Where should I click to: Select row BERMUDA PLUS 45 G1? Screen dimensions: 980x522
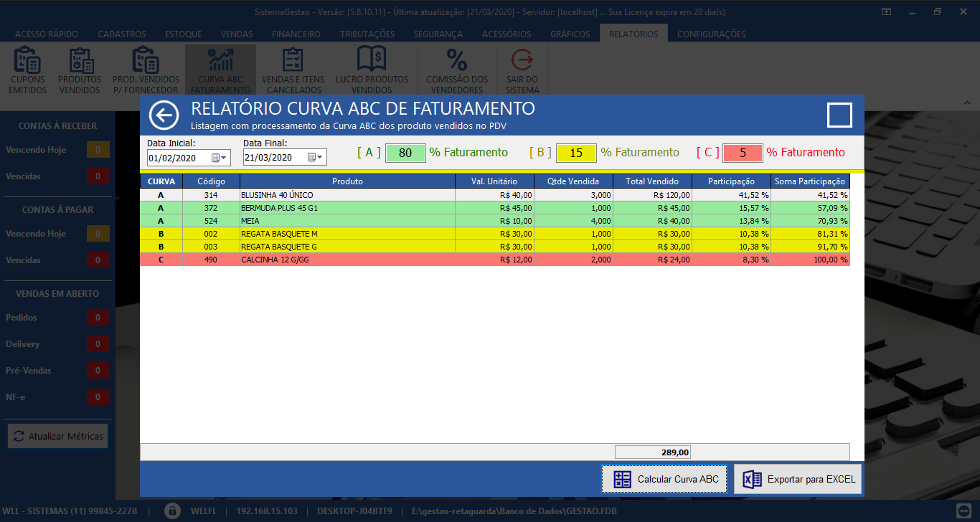point(494,208)
